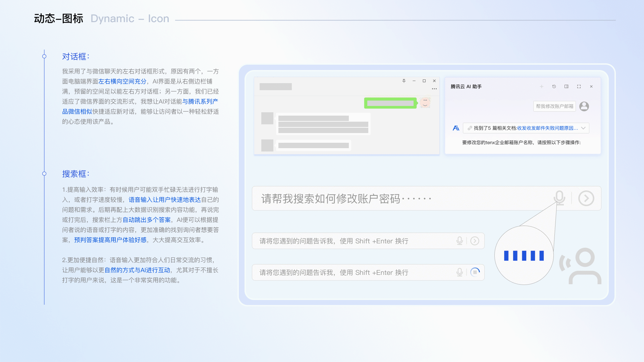Click the first 请将您遇到的问题告诉我 input field
The width and height of the screenshot is (644, 362).
coord(368,241)
